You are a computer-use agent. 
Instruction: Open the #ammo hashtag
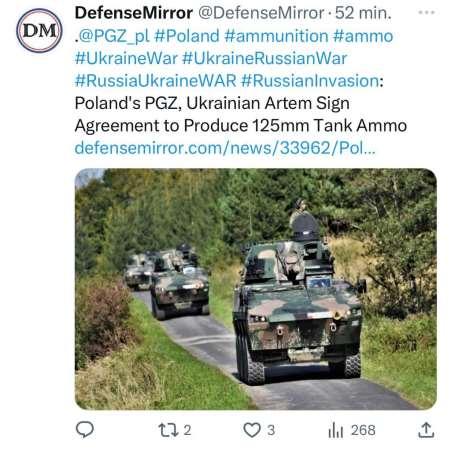363,36
